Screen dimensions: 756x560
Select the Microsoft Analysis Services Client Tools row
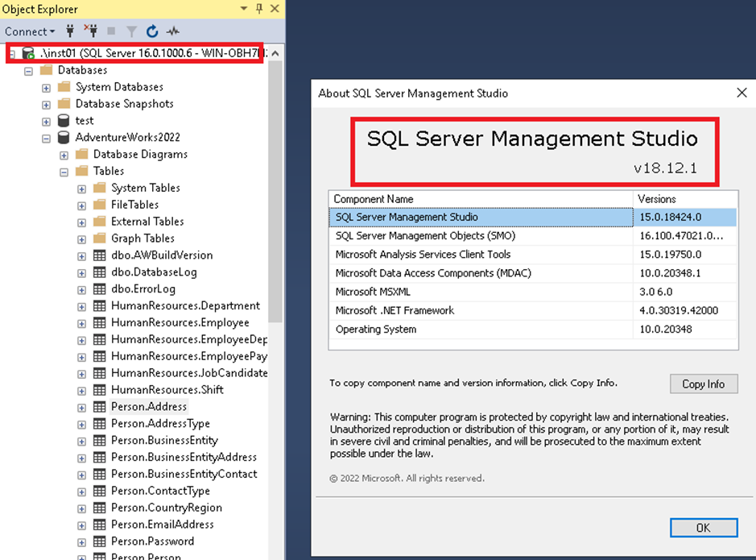[x=533, y=255]
